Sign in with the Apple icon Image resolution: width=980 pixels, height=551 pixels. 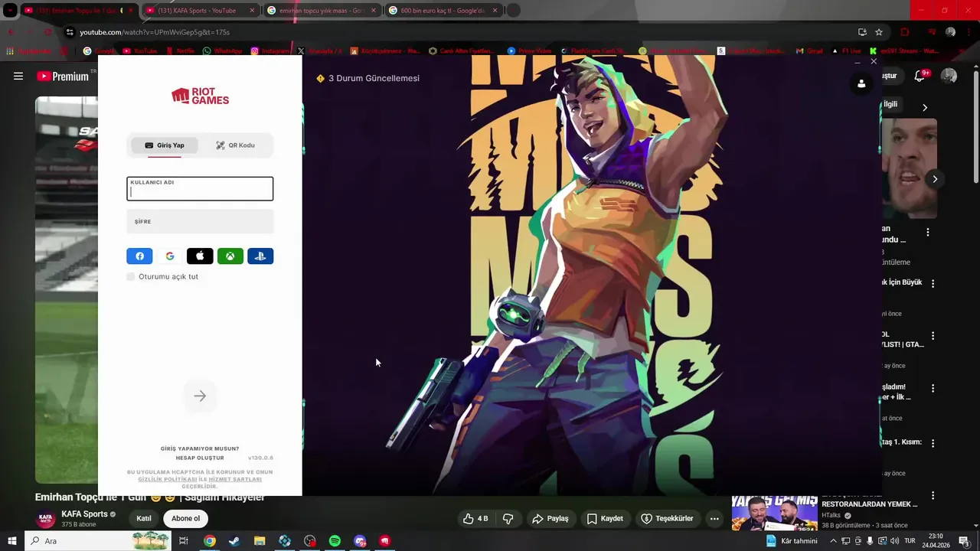[x=200, y=256]
